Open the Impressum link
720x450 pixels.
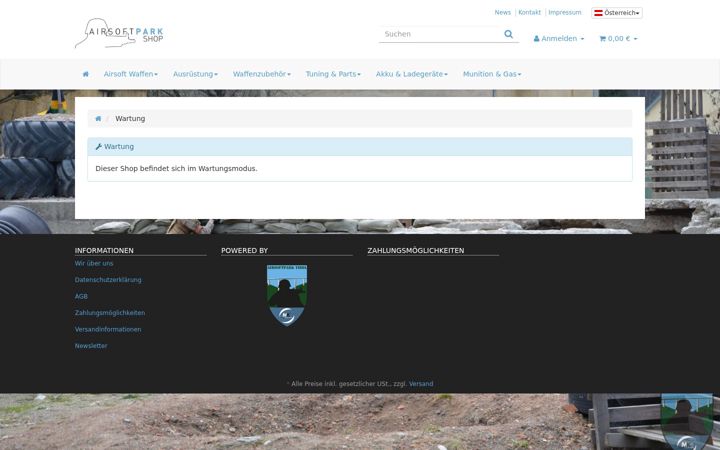565,12
